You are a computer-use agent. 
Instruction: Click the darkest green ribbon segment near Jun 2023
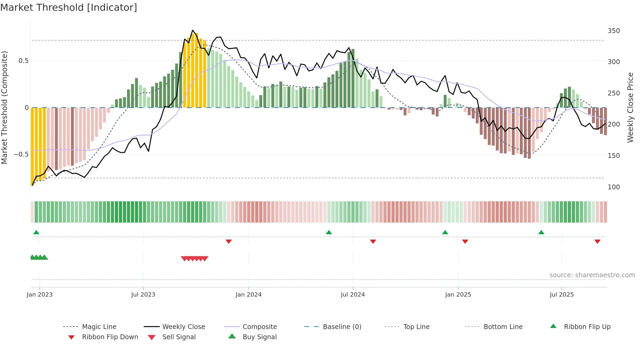point(136,212)
